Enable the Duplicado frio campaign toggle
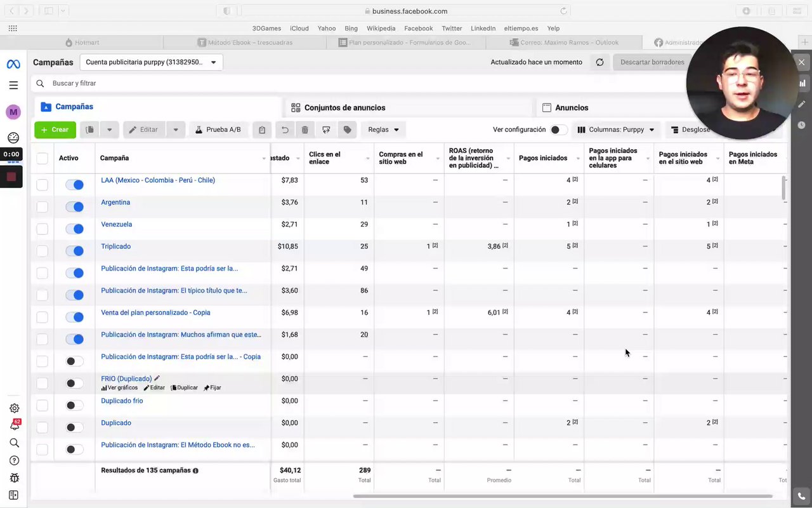This screenshot has width=812, height=508. pos(75,405)
